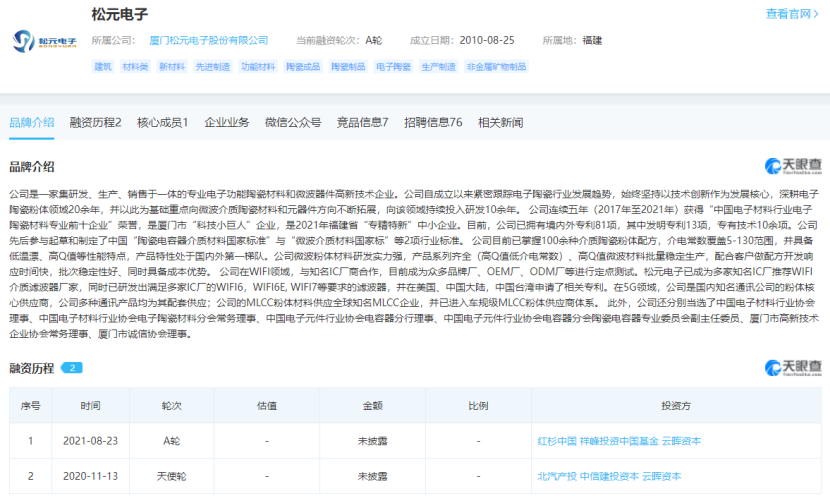Switch to 品牌介绍 tab
This screenshot has width=830, height=496.
point(32,122)
